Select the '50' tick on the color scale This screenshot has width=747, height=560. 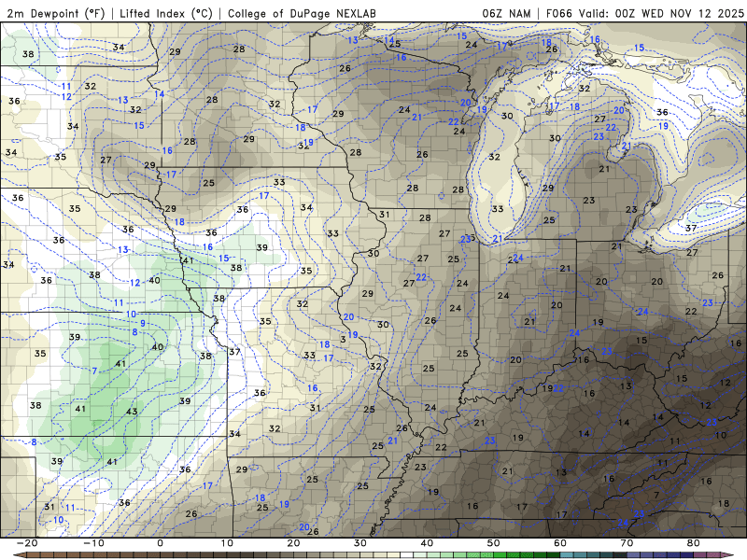(x=494, y=543)
